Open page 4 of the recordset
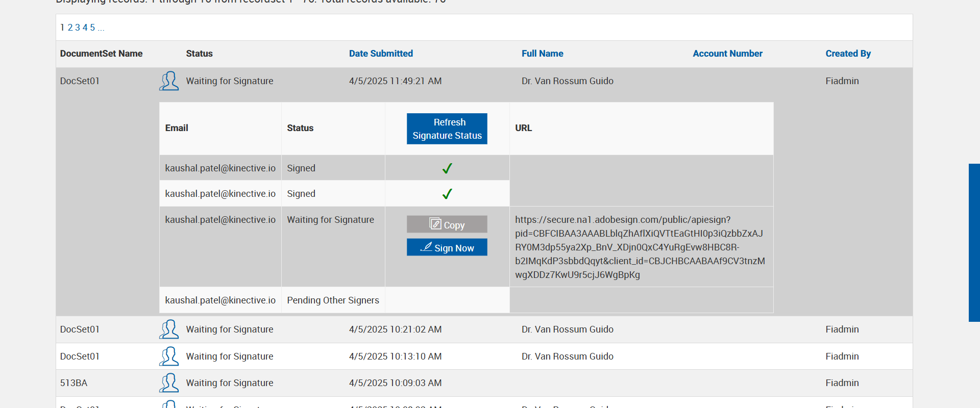 click(x=85, y=28)
